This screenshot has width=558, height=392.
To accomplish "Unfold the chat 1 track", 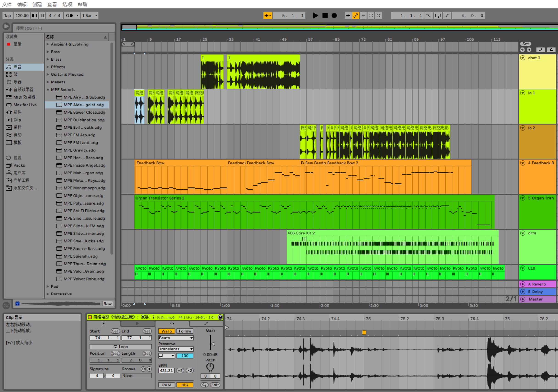I will pos(523,58).
